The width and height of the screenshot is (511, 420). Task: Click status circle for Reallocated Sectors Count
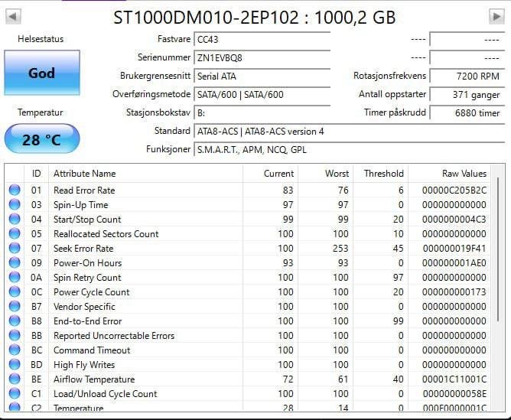[15, 233]
